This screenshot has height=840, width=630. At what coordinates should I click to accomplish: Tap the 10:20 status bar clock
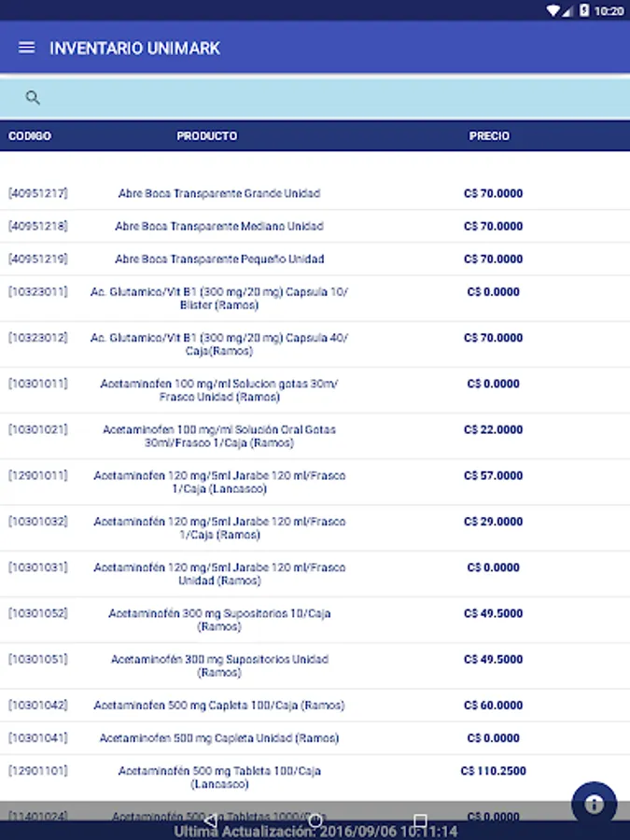(609, 10)
